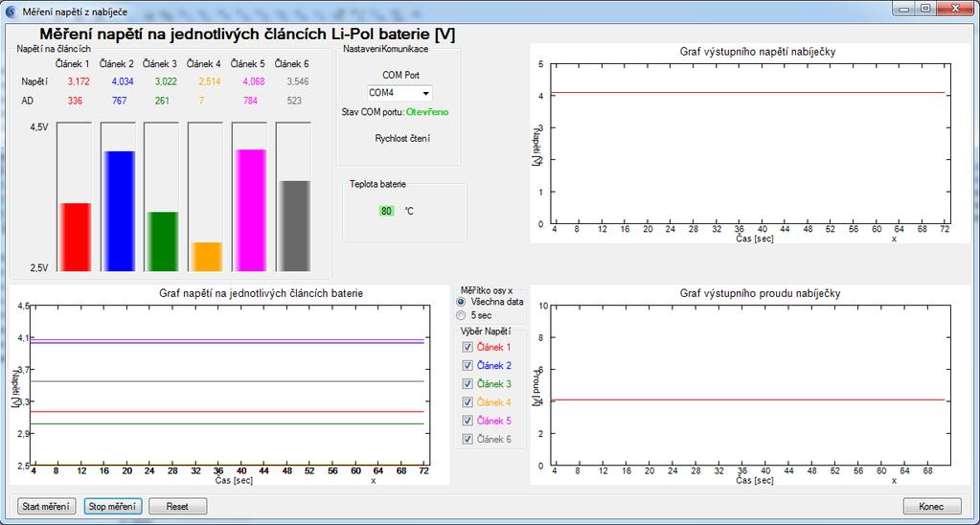Click voltage value 2,514 for Článek 4
980x525 pixels.
pos(210,81)
